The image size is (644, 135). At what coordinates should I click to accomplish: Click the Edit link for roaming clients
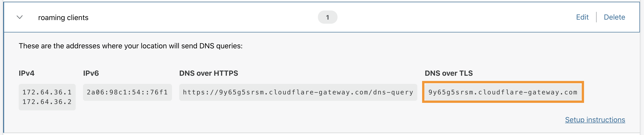(582, 17)
